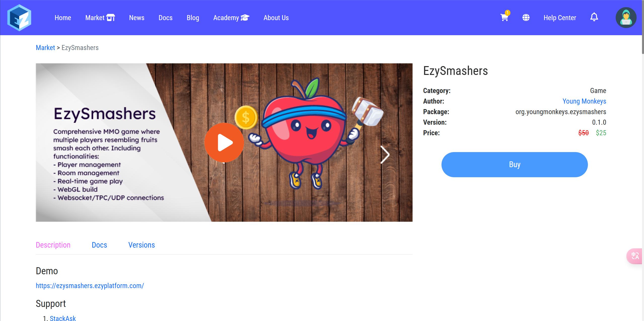Click Market in the breadcrumb
This screenshot has width=644, height=321.
point(45,48)
